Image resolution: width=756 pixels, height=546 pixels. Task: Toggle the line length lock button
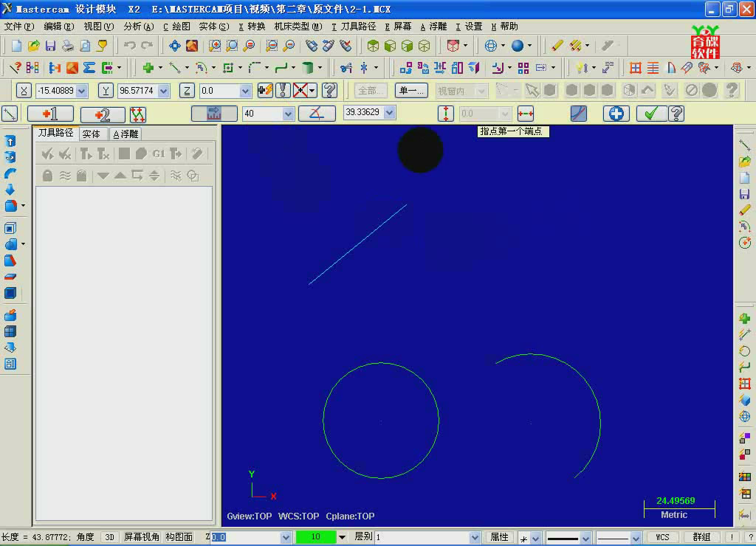click(214, 114)
